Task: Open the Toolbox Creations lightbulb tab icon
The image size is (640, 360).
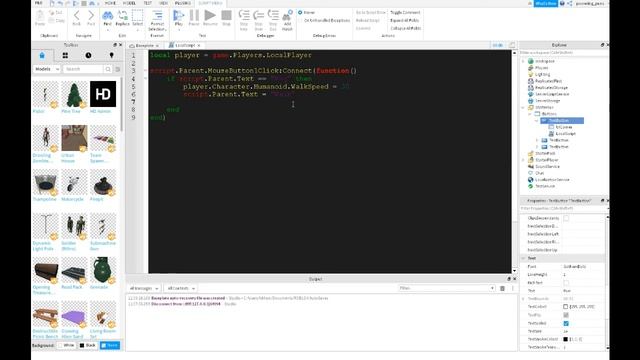Action: tap(111, 56)
